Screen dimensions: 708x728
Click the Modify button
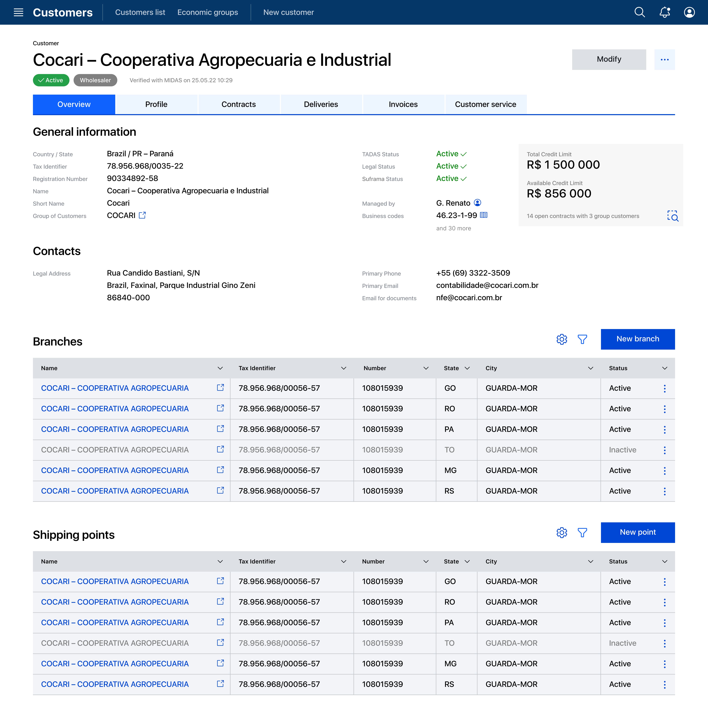(609, 59)
